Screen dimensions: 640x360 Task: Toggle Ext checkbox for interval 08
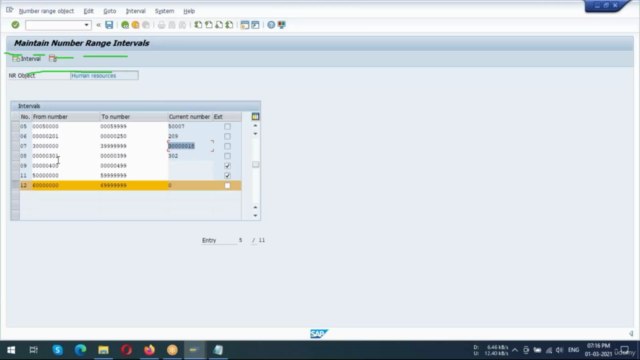tap(227, 156)
